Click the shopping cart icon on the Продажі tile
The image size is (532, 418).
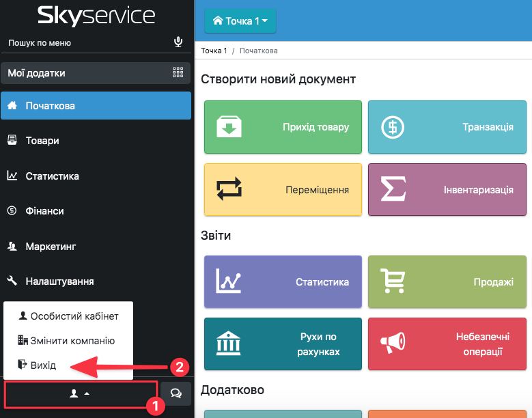pyautogui.click(x=393, y=281)
